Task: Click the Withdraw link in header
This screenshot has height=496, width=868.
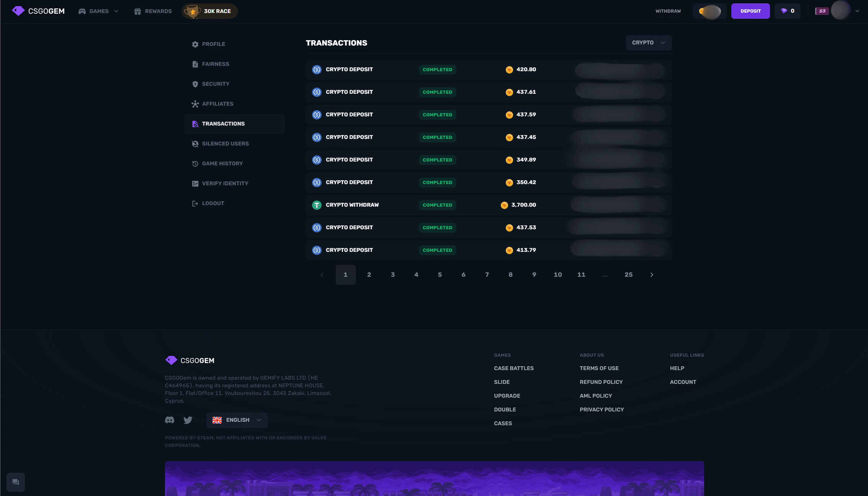Action: [668, 11]
